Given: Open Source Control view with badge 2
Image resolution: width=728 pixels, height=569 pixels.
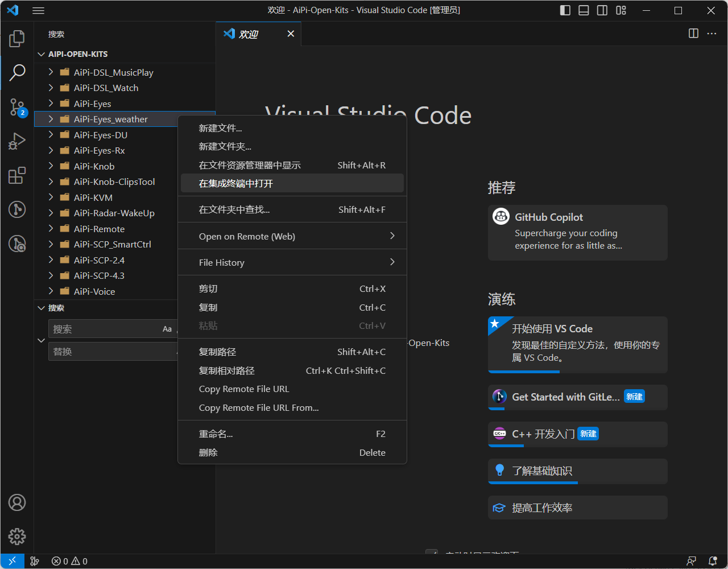Looking at the screenshot, I should 17,106.
